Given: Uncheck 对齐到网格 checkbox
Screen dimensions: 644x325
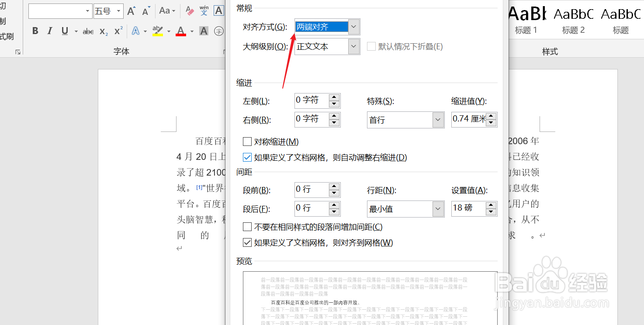Looking at the screenshot, I should click(x=247, y=242).
